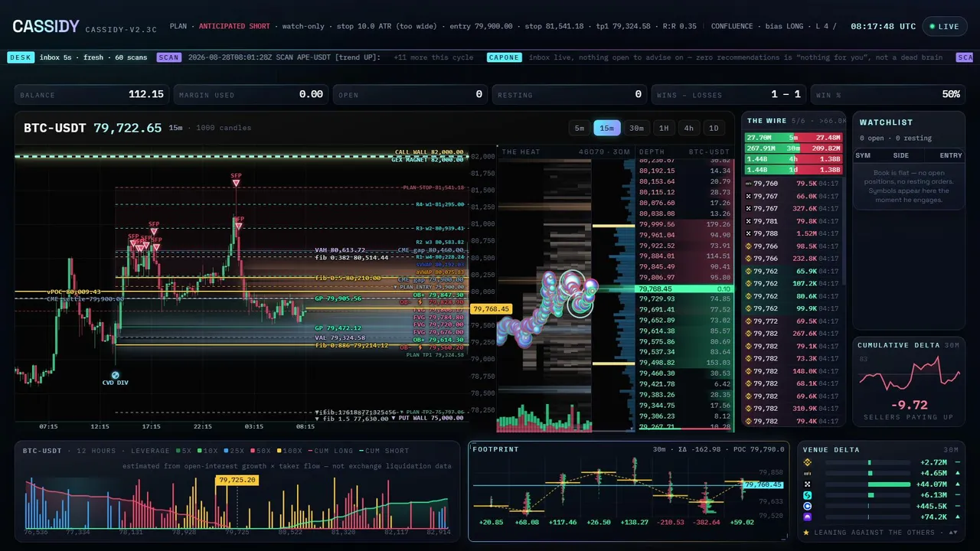This screenshot has width=980, height=551.
Task: Click the exchange icon on wire row 232.8K
Action: coord(749,259)
